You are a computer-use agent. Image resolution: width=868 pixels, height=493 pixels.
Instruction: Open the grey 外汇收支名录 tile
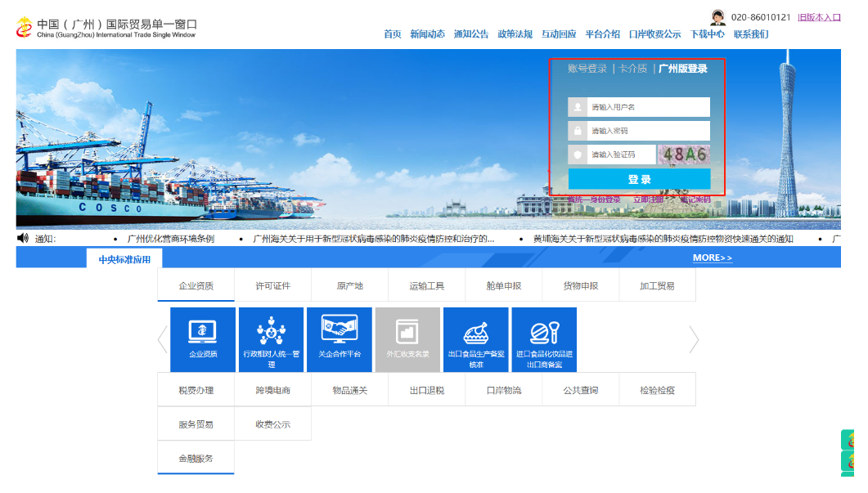(x=407, y=339)
